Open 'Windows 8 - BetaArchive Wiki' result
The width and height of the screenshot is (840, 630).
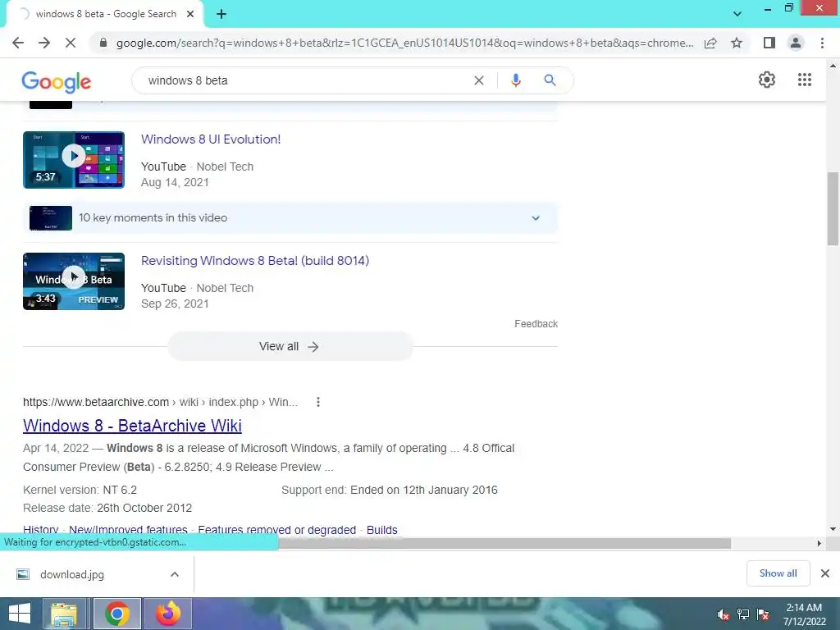pyautogui.click(x=132, y=426)
